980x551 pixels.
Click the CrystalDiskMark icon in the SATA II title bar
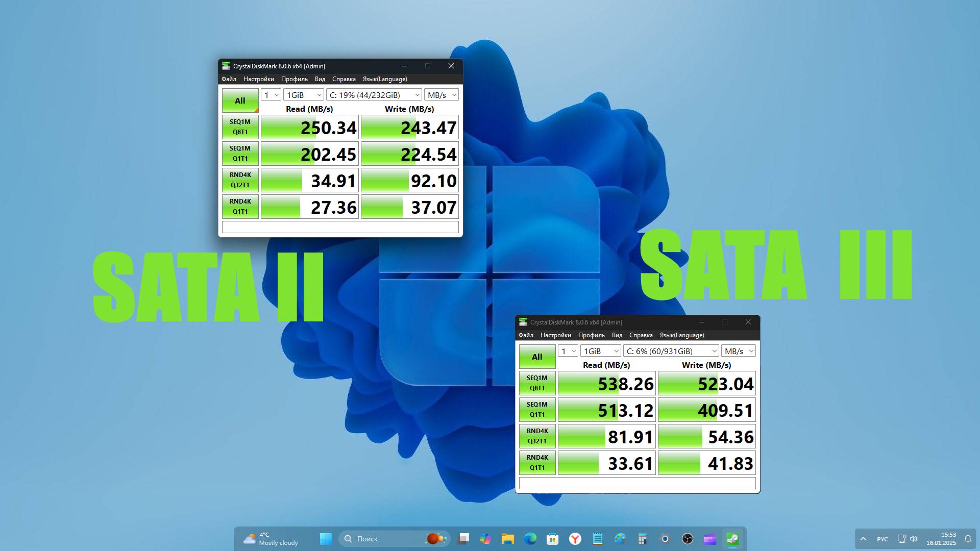226,66
